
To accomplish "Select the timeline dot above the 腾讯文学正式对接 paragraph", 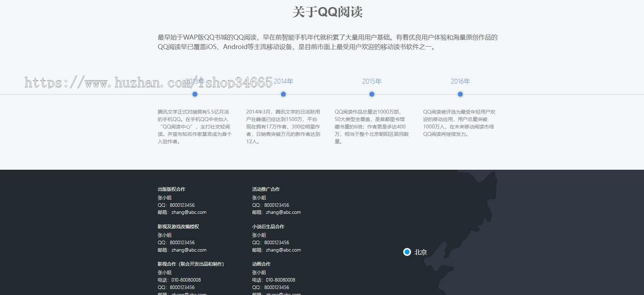I will (195, 94).
